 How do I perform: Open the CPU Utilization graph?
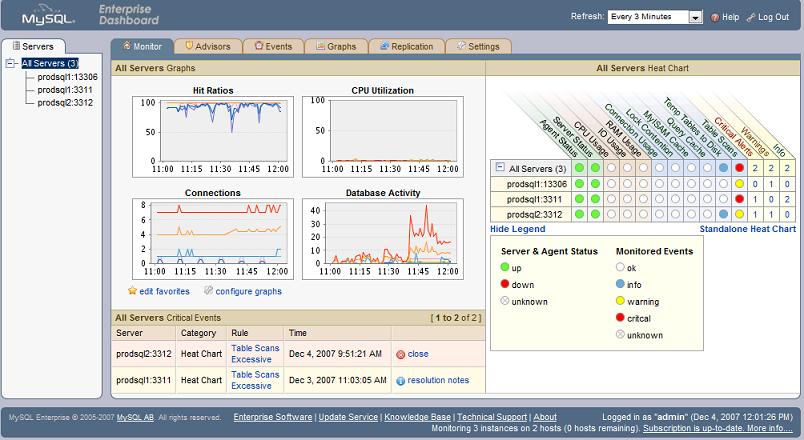[383, 136]
